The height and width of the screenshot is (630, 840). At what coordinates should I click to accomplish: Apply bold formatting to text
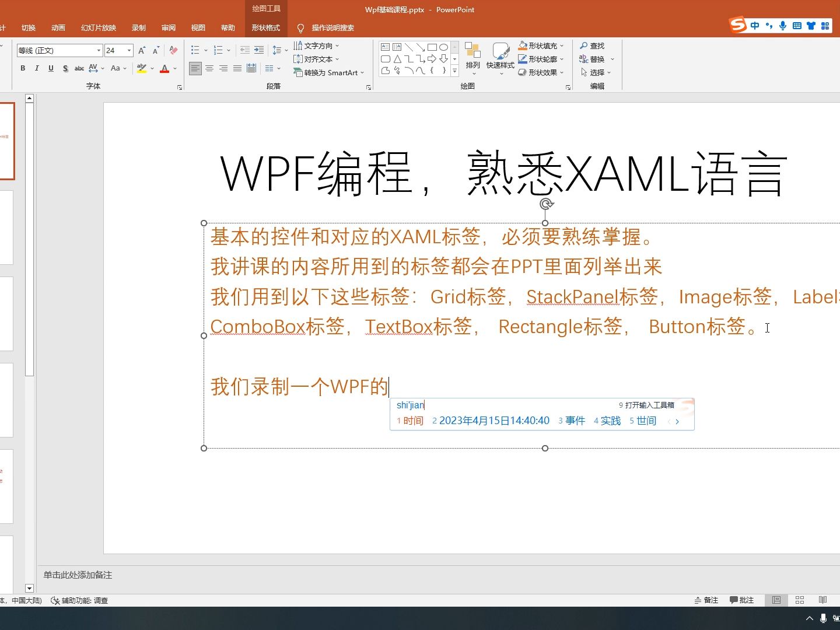[23, 68]
